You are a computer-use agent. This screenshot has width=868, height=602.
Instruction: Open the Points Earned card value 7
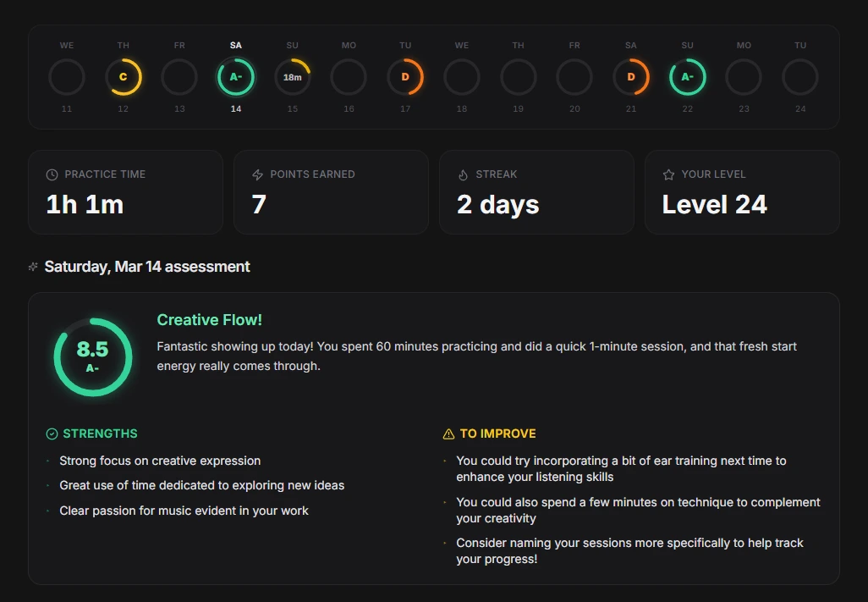(331, 192)
